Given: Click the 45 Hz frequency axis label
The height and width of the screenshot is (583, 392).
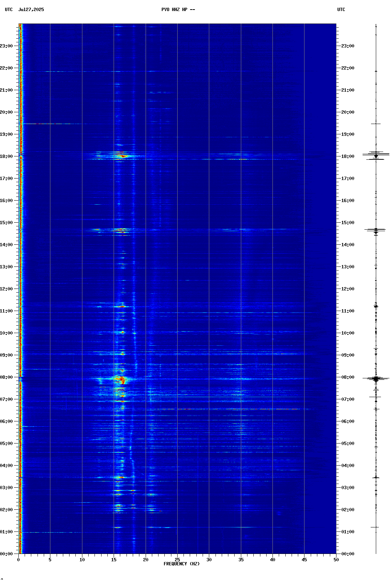Looking at the screenshot, I should [x=304, y=560].
